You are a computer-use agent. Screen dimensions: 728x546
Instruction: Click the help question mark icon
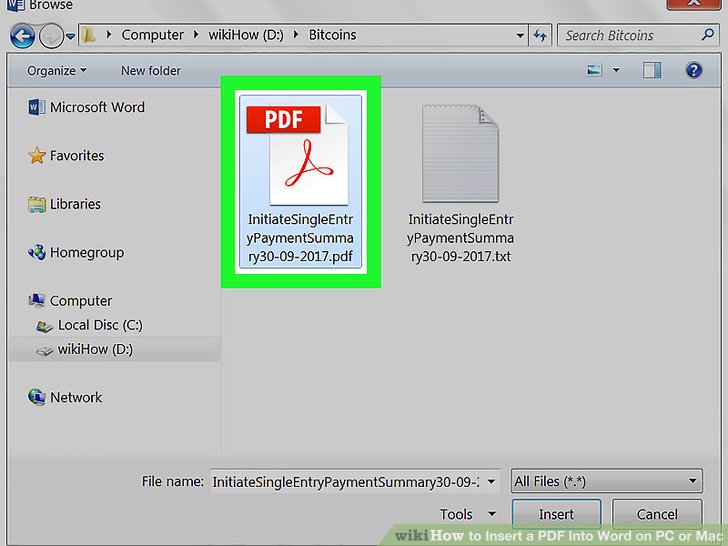tap(693, 70)
